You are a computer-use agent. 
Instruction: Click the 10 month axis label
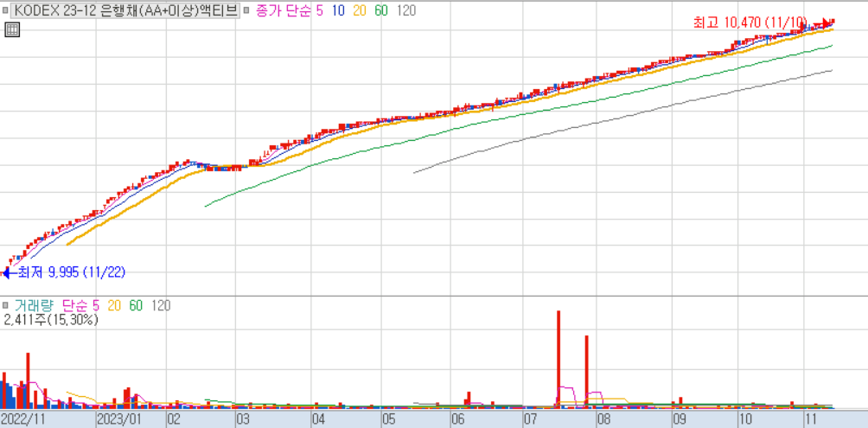tap(747, 419)
